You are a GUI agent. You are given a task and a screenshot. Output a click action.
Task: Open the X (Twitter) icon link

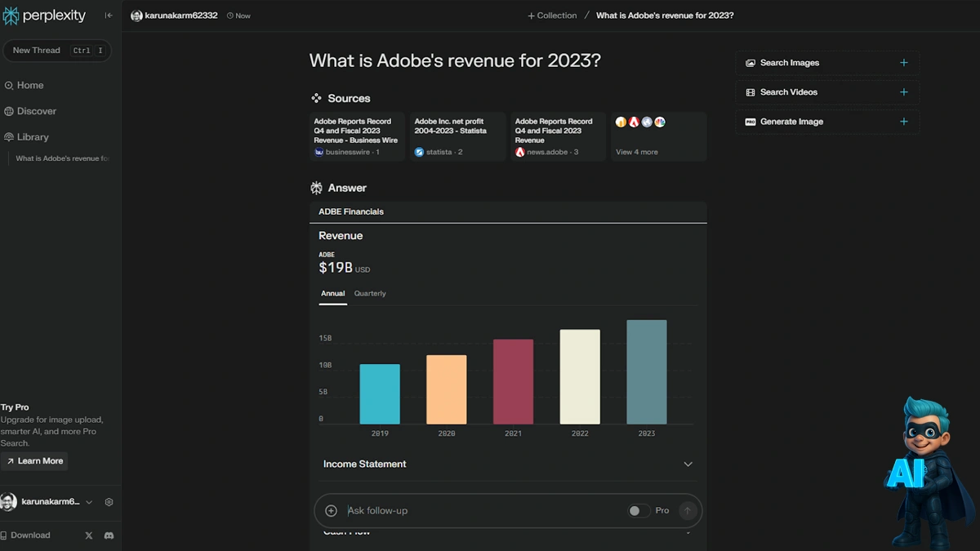pos(89,535)
